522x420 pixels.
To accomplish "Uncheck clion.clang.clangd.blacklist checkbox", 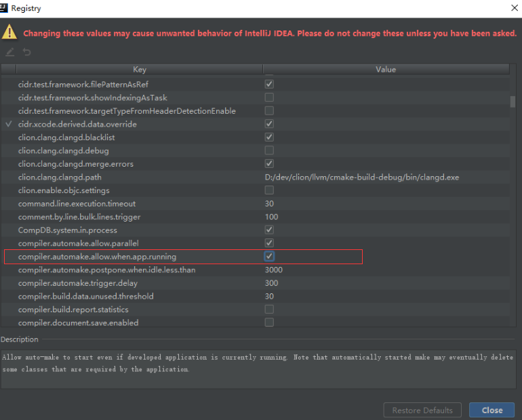I will tap(269, 138).
